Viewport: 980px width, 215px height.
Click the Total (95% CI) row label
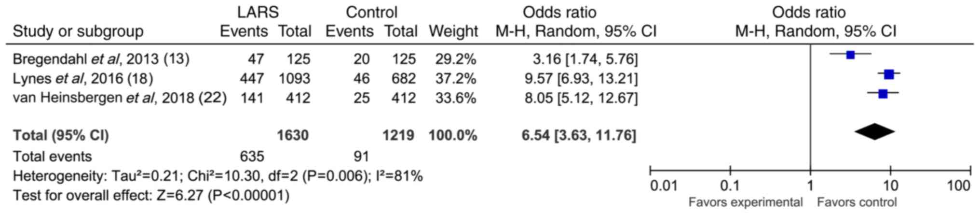[61, 135]
